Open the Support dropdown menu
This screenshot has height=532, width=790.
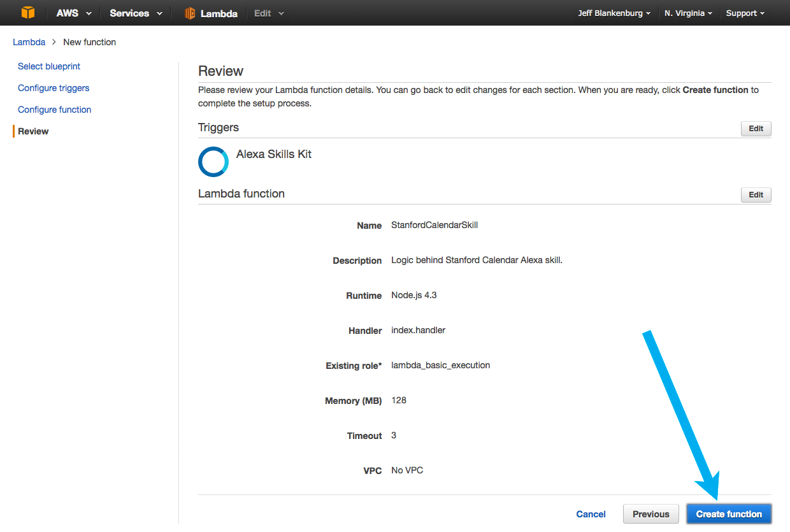[745, 13]
